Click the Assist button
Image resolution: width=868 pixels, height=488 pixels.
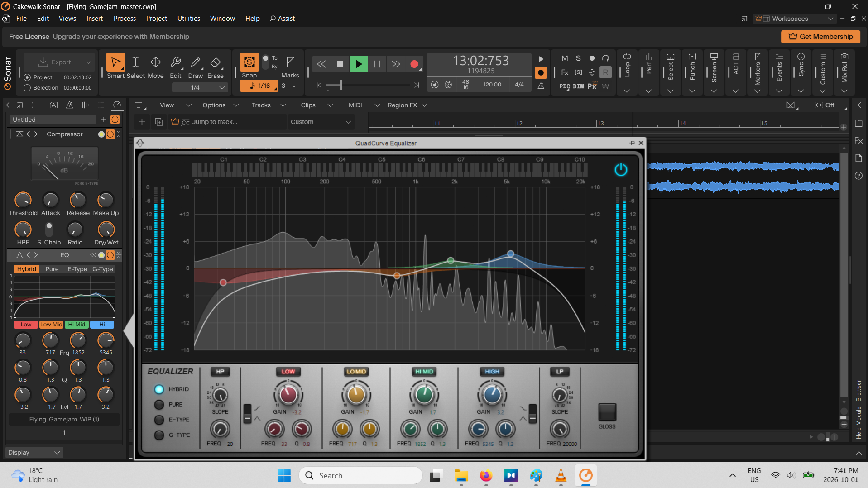283,19
